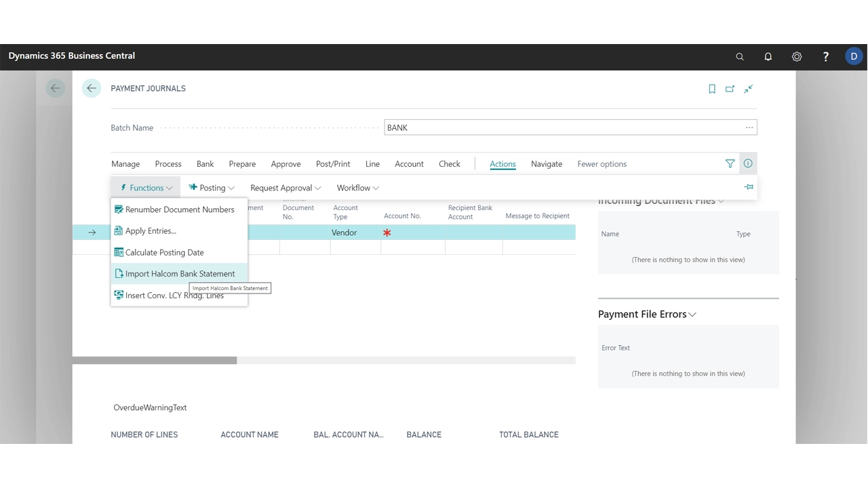The width and height of the screenshot is (868, 488).
Task: Select the Navigate tab
Action: (547, 164)
